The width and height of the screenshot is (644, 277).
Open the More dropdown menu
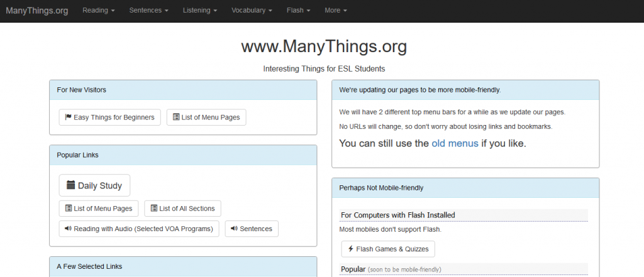click(336, 11)
